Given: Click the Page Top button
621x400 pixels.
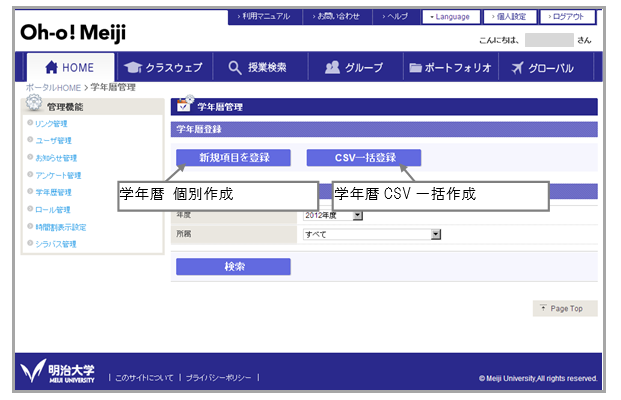Looking at the screenshot, I should [x=565, y=309].
